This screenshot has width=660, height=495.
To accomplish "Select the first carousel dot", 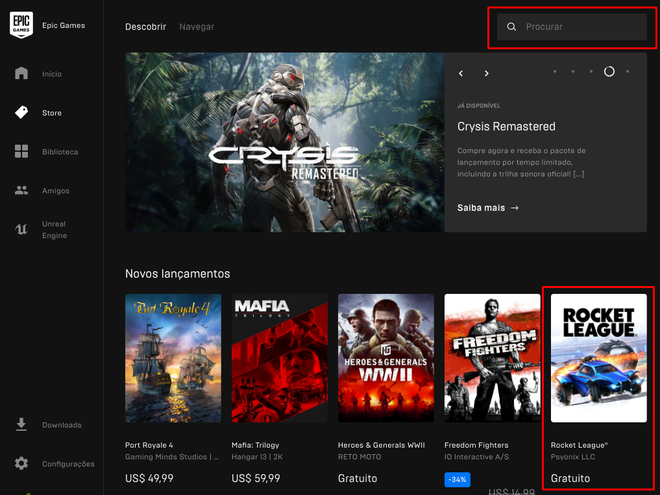I will (555, 72).
